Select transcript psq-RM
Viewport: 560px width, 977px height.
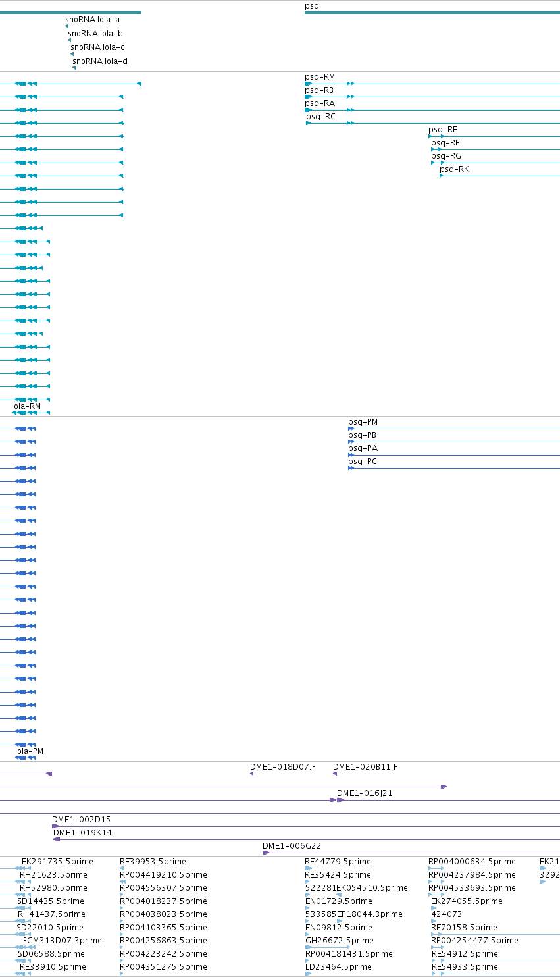(320, 77)
